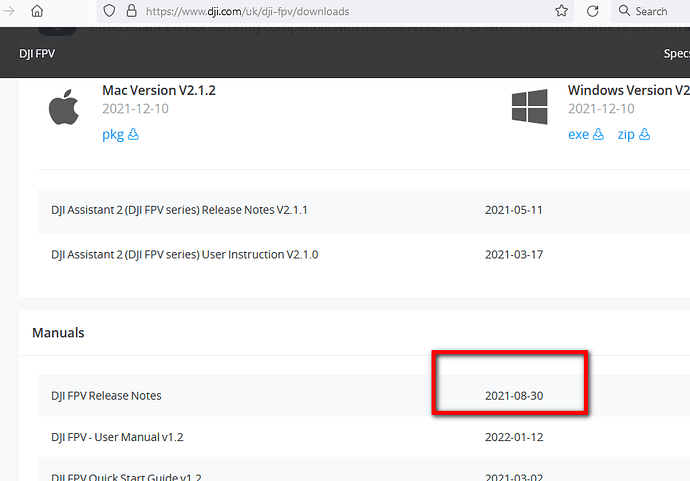This screenshot has height=481, width=690.
Task: Click the padlock site security icon
Action: 131,11
